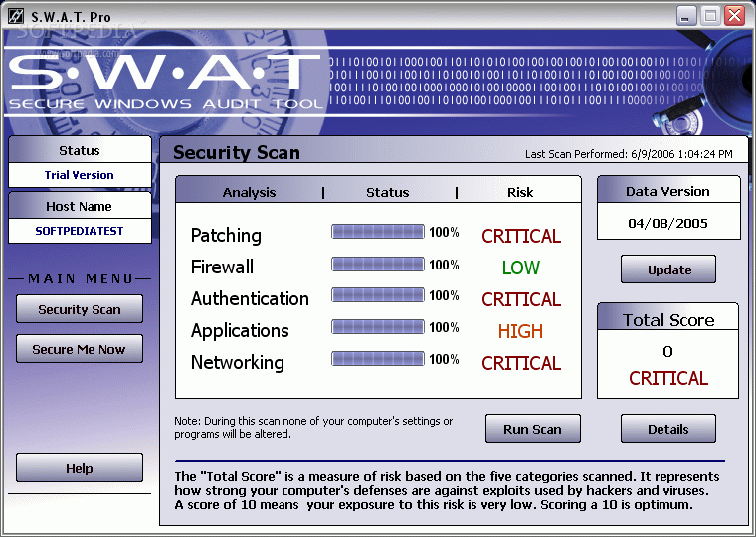The image size is (756, 537).
Task: Select the Applications analysis row label
Action: [240, 331]
